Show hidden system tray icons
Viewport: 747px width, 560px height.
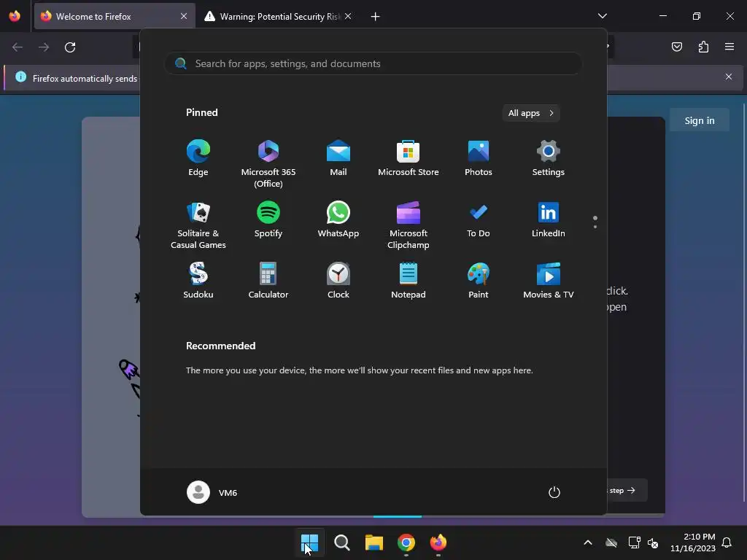click(x=588, y=542)
